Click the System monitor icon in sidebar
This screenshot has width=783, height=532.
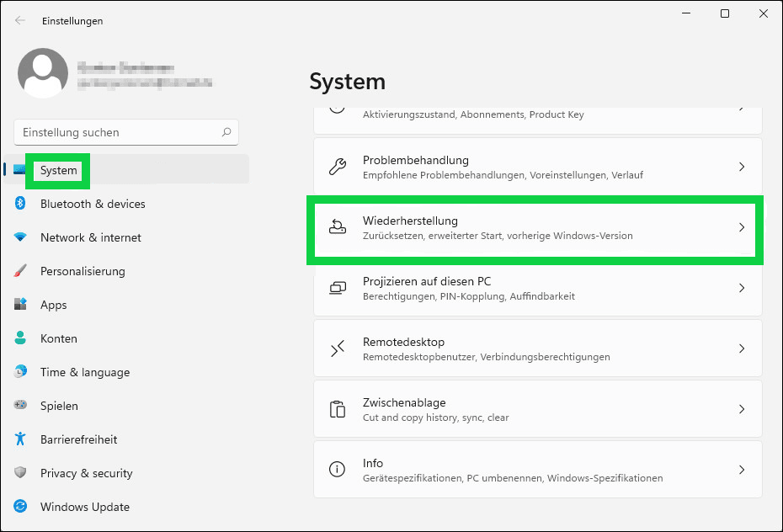tap(19, 170)
